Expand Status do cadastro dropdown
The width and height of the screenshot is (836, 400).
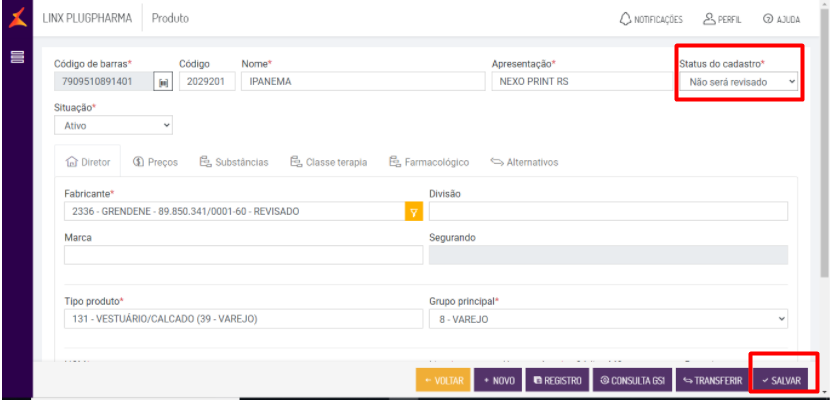point(739,81)
